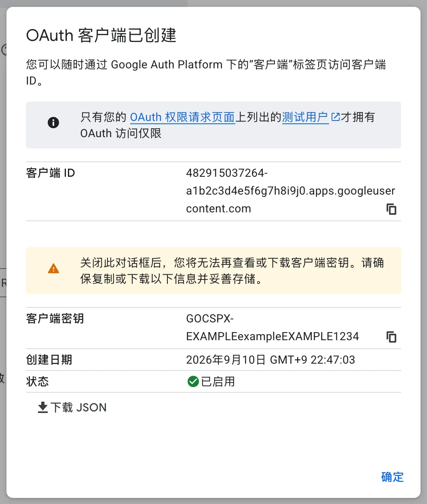The image size is (427, 504).
Task: Click the download arrow icon beside 下载 JSON
Action: click(x=43, y=407)
